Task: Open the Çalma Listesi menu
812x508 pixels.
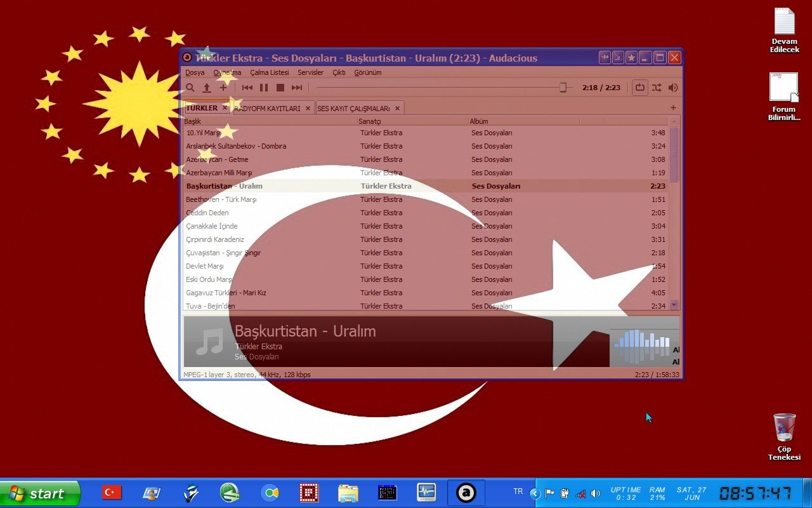Action: pyautogui.click(x=269, y=72)
